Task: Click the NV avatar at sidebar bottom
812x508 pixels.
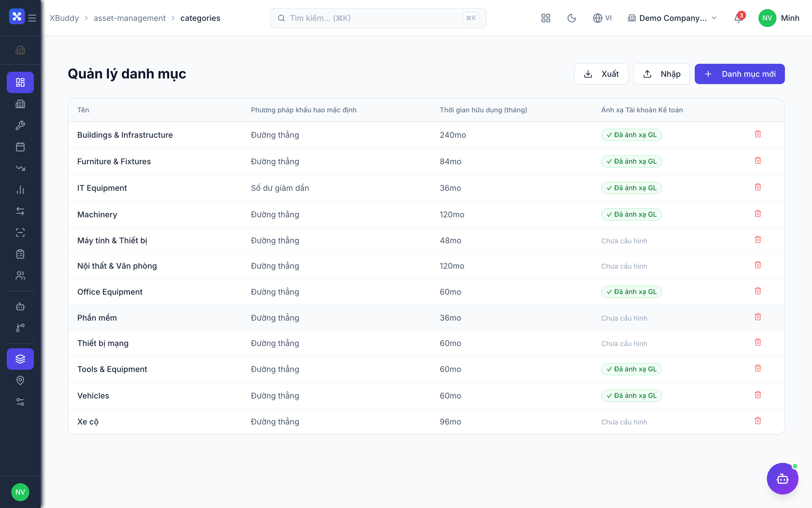Action: (20, 492)
